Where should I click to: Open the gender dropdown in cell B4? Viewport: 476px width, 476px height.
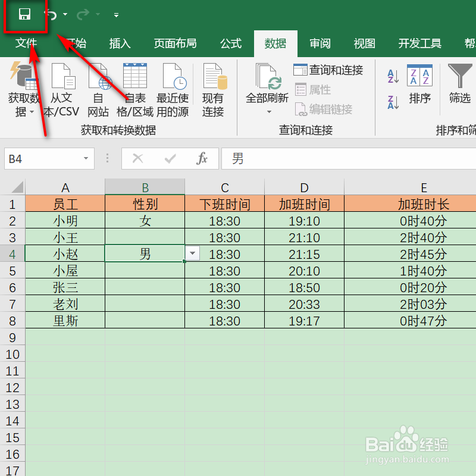coord(192,253)
